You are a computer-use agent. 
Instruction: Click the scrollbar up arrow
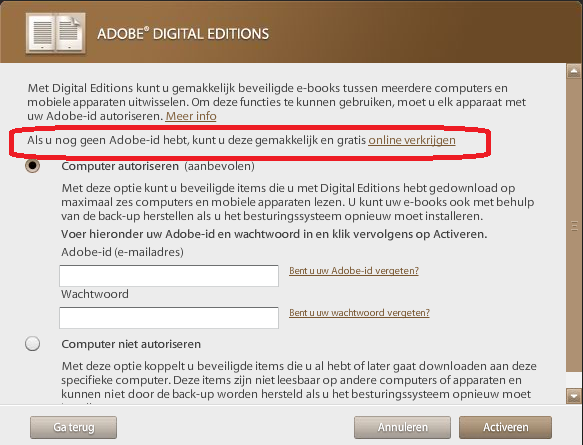click(x=574, y=71)
